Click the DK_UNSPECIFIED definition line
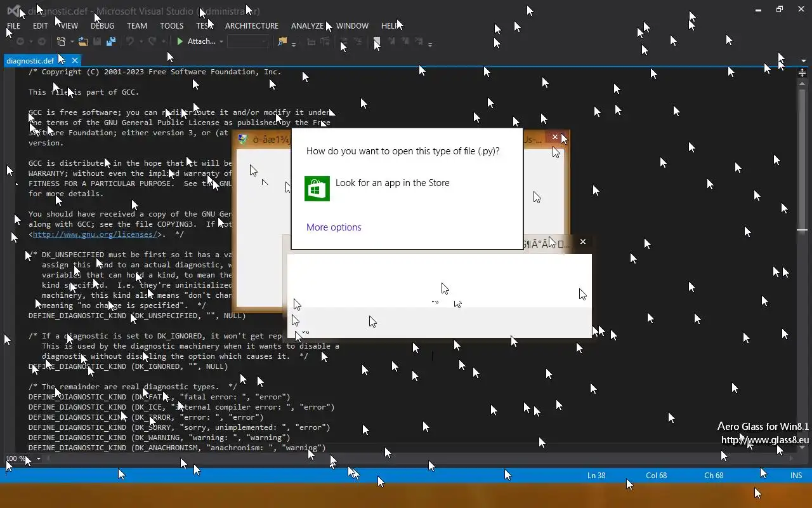Image resolution: width=812 pixels, height=508 pixels. tap(137, 316)
